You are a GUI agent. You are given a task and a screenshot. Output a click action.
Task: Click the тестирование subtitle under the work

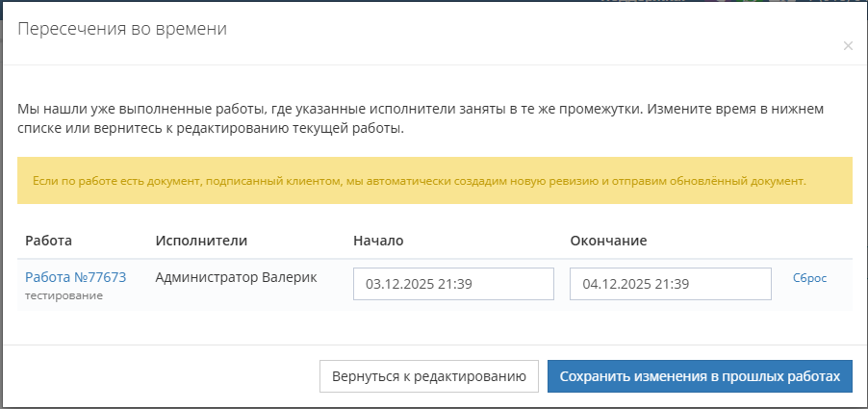coord(64,295)
